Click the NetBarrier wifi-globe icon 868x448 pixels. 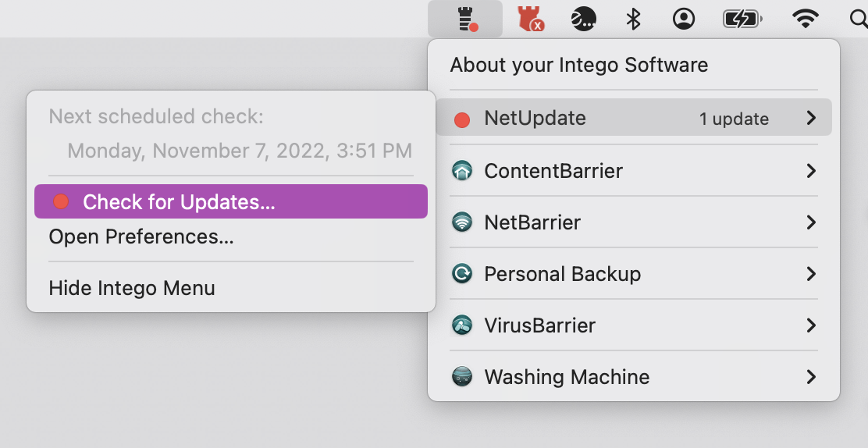pos(461,222)
